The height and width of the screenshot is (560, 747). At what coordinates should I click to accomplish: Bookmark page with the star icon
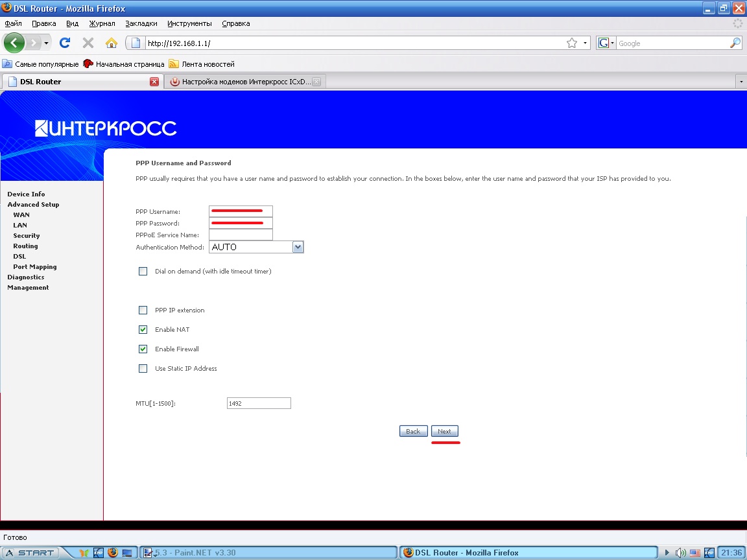pos(571,43)
